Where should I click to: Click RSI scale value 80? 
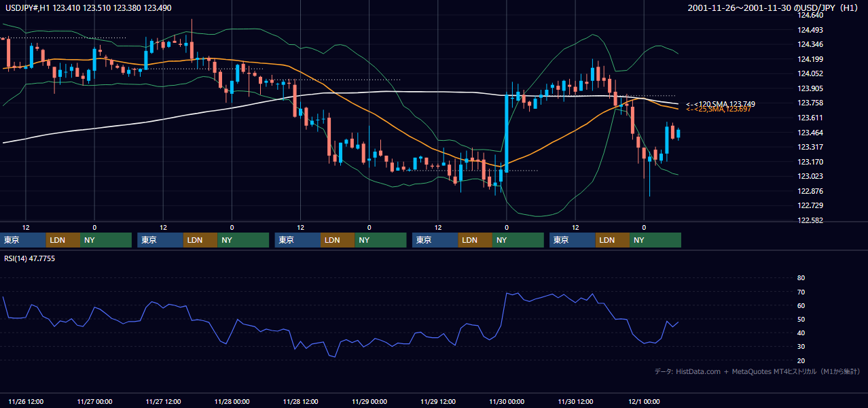point(801,278)
